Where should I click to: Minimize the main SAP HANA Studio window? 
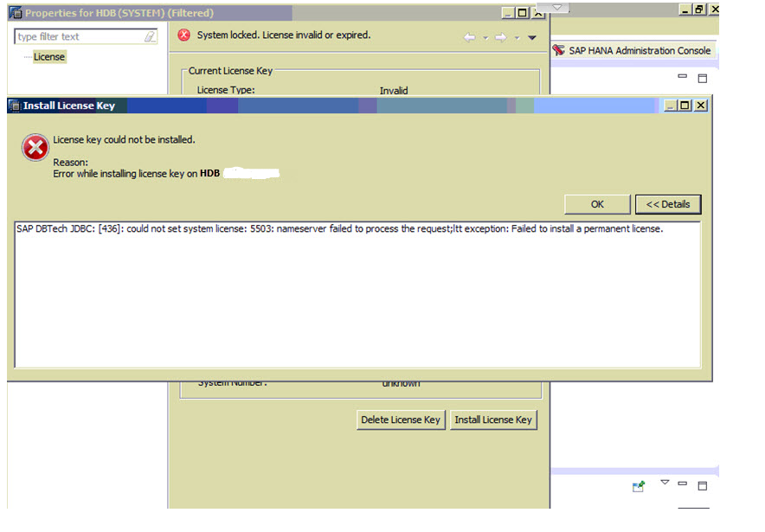click(685, 10)
